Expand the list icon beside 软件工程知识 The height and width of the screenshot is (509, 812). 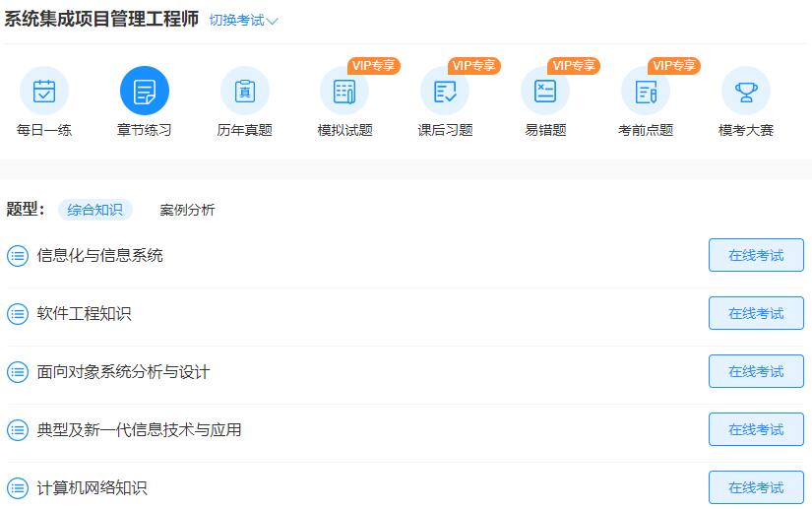[18, 314]
